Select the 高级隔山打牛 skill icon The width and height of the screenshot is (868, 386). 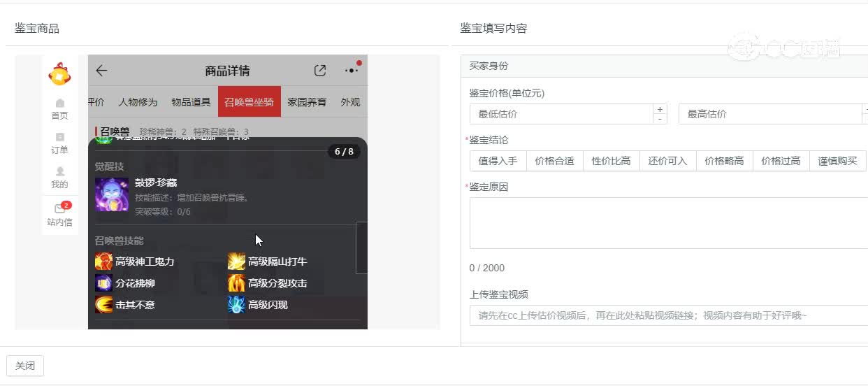click(x=236, y=262)
